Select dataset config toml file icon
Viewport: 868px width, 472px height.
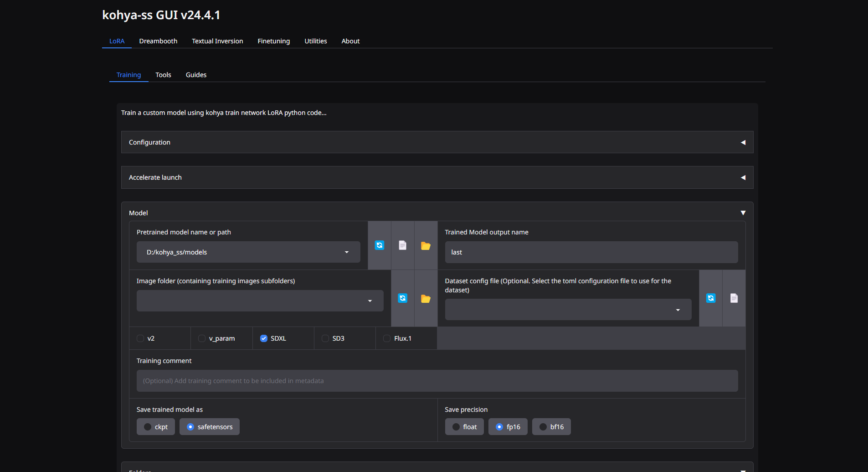coord(734,298)
